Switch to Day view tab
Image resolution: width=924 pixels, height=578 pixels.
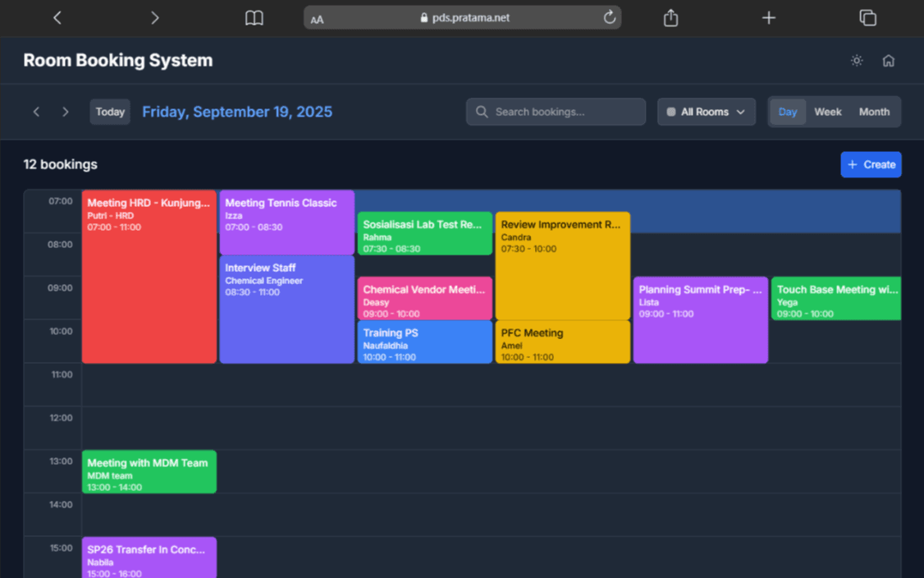tap(787, 112)
